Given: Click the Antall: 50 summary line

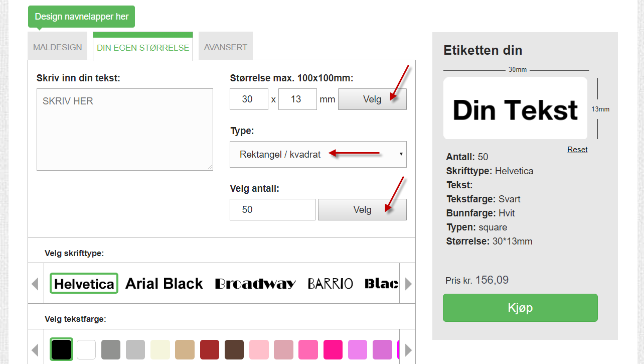Looking at the screenshot, I should 467,157.
